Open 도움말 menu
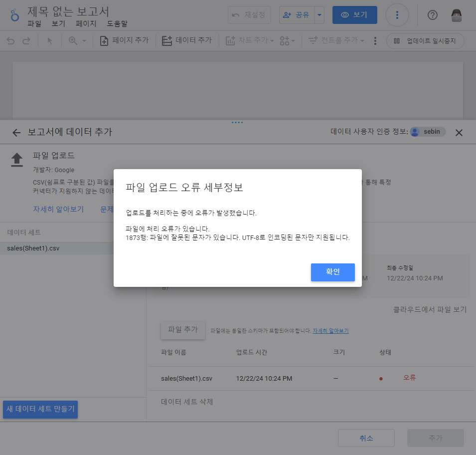Viewport: 476px width, 455px height. tap(117, 24)
